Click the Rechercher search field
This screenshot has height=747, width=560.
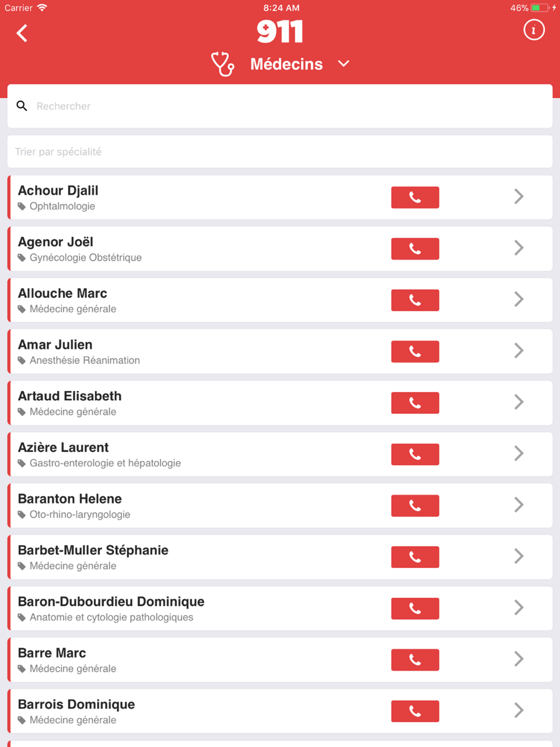(280, 106)
